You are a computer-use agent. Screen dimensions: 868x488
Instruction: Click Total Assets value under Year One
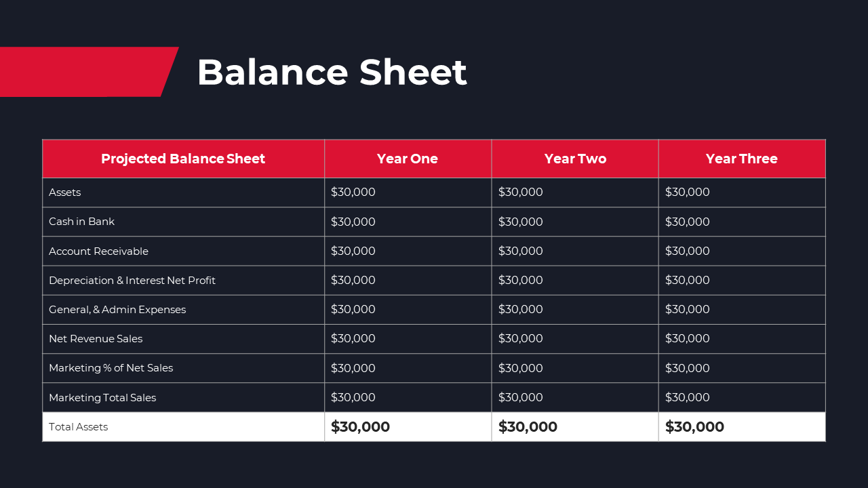click(x=360, y=427)
